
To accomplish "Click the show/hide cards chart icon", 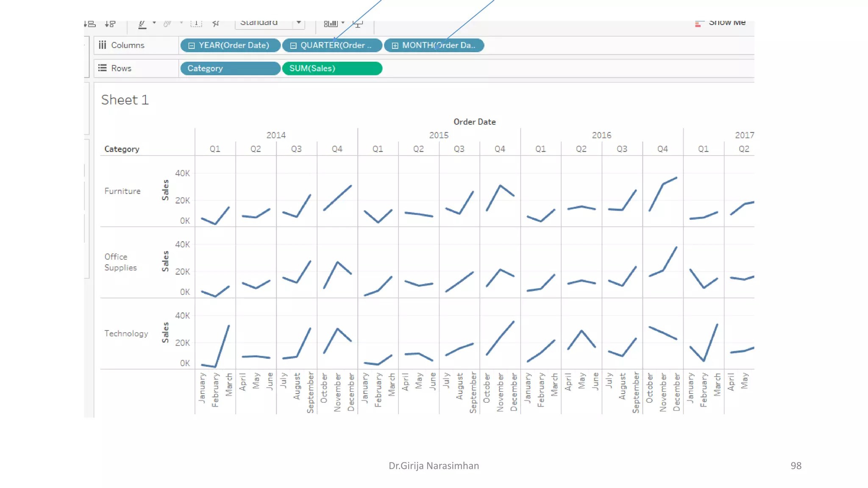I will coord(330,24).
